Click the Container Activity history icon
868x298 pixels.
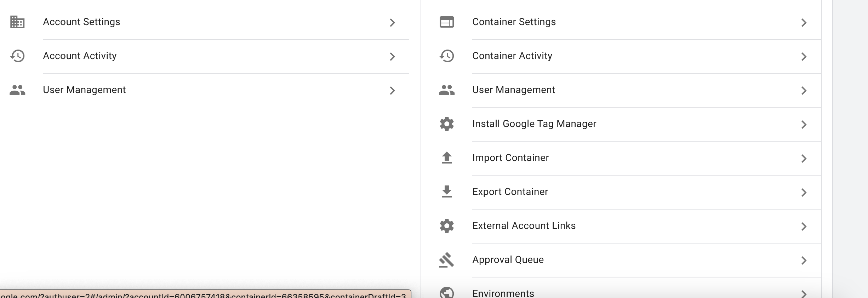click(x=447, y=56)
